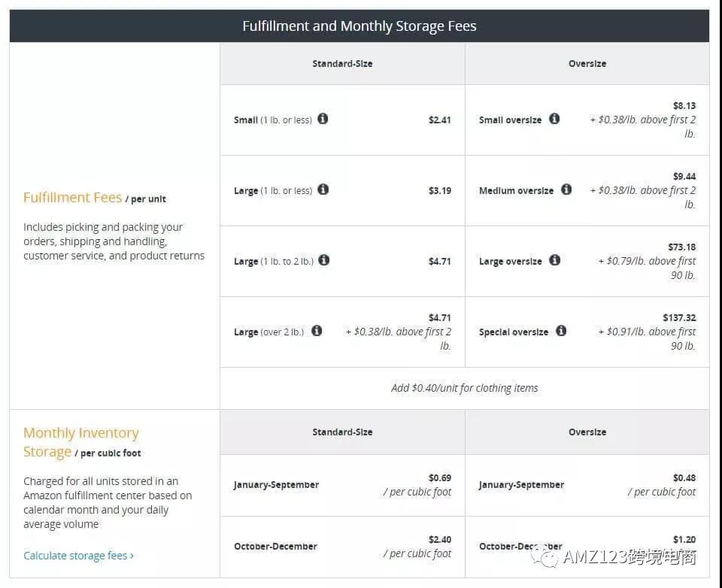Viewport: 722px width, 588px height.
Task: Click info icon beside Large oversize
Action: (554, 260)
